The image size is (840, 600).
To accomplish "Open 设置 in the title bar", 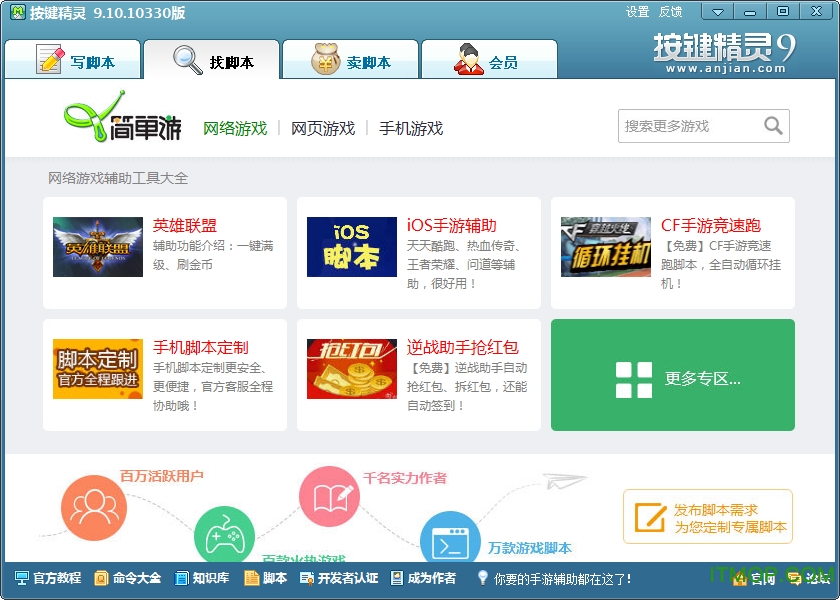I will tap(637, 12).
